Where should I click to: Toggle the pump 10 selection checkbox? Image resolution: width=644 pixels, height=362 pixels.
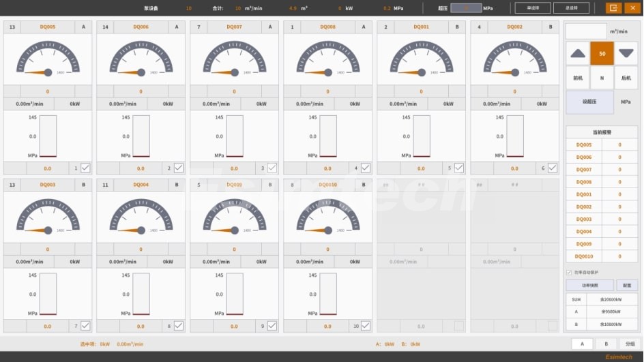coord(366,326)
